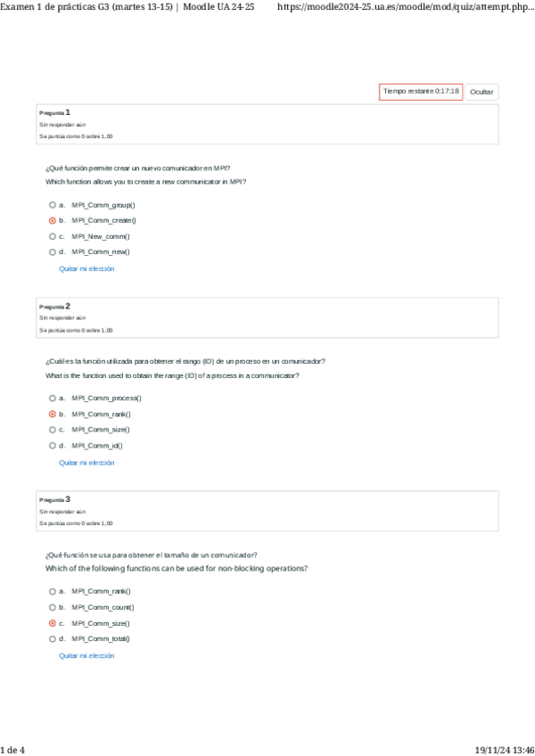Click the Tiempo restante timer box
The image size is (535, 756).
(x=421, y=91)
